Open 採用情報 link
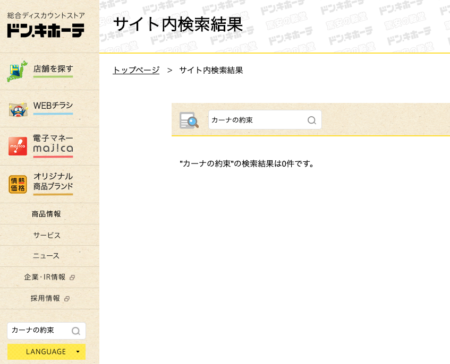 (45, 298)
